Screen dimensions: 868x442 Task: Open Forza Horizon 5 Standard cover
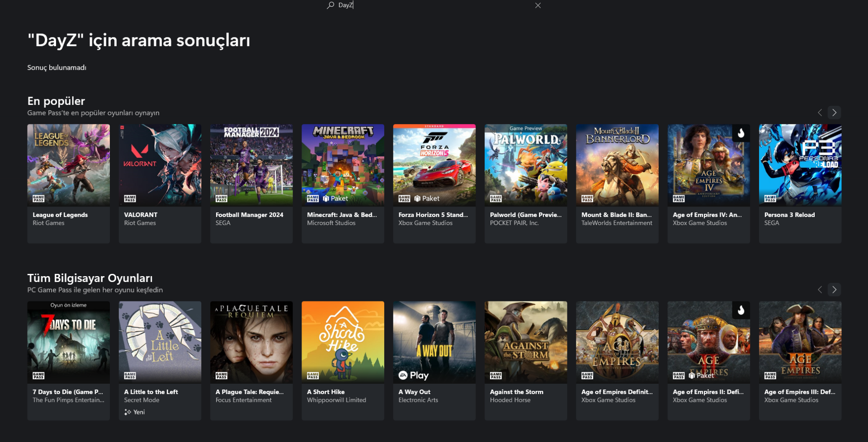tap(434, 165)
